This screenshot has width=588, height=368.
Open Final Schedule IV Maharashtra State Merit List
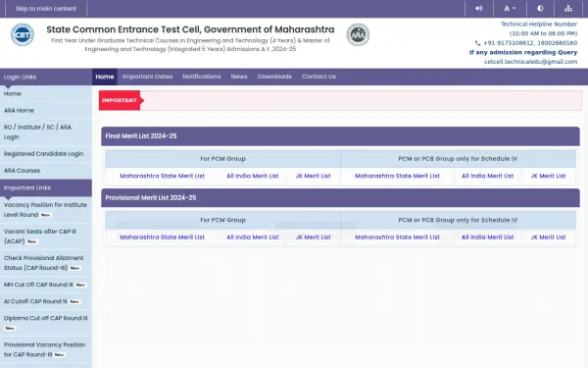coord(397,176)
